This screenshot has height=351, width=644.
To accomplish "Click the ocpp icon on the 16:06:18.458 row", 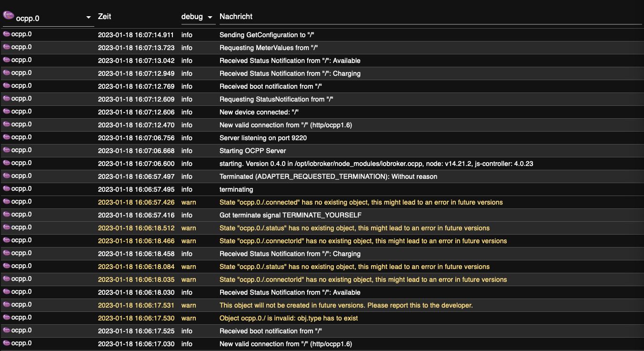I will pyautogui.click(x=7, y=253).
